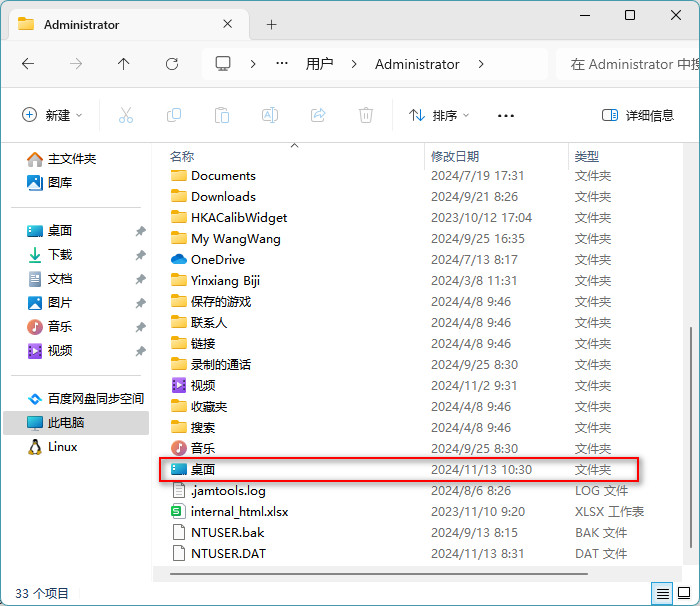The height and width of the screenshot is (606, 700).
Task: Select Administrator in the breadcrumb path
Action: tap(417, 64)
